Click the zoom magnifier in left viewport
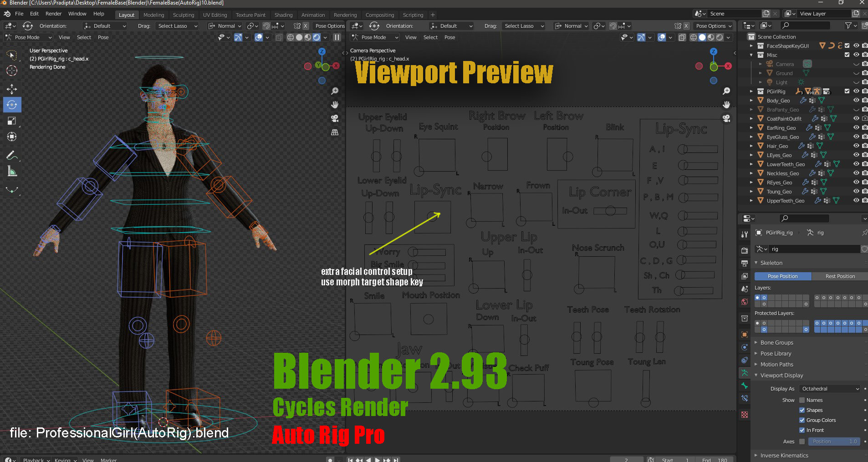 [335, 91]
